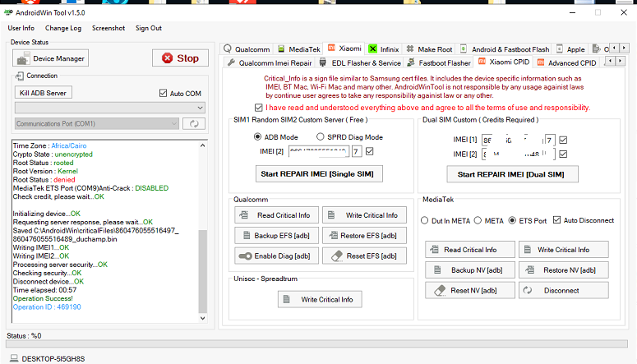The width and height of the screenshot is (637, 364).
Task: Start REPAIR IMEI for Single SIM
Action: tap(319, 174)
